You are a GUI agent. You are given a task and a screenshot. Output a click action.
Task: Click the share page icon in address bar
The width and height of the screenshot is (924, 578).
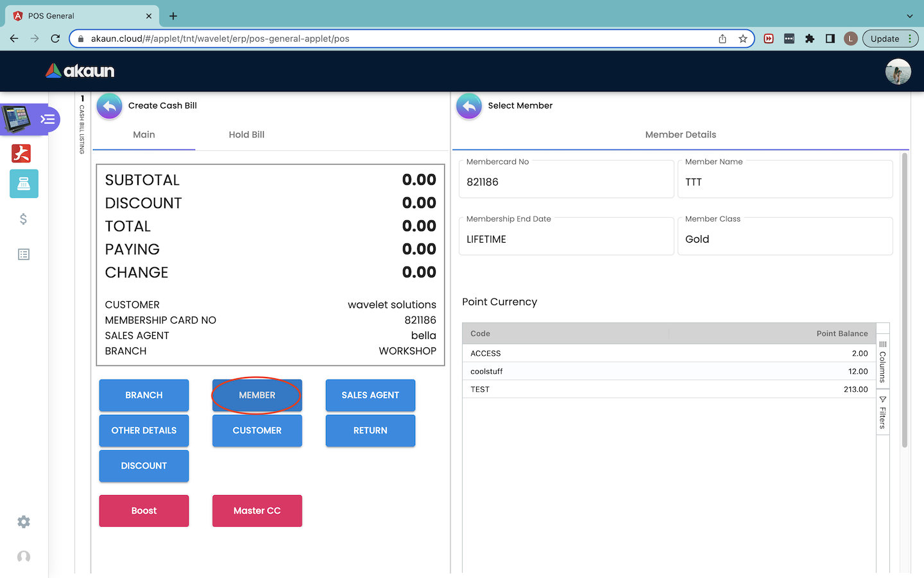pos(723,39)
